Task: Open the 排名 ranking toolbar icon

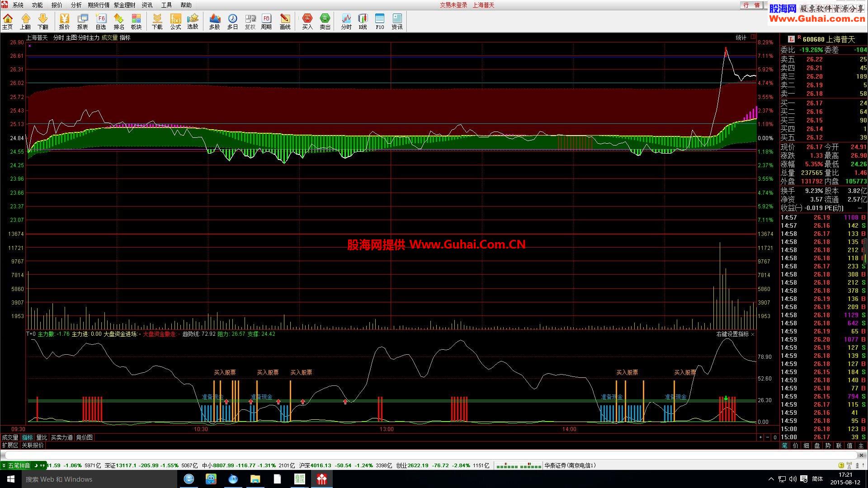Action: coord(119,21)
